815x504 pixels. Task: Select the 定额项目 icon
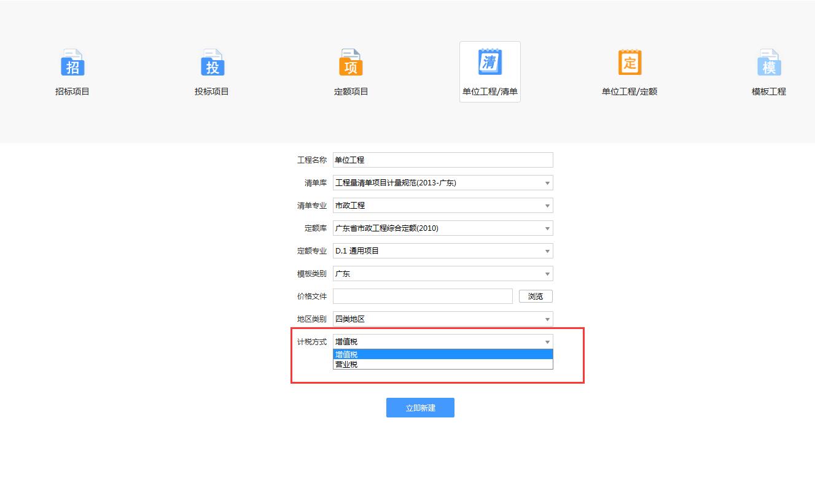click(x=351, y=63)
